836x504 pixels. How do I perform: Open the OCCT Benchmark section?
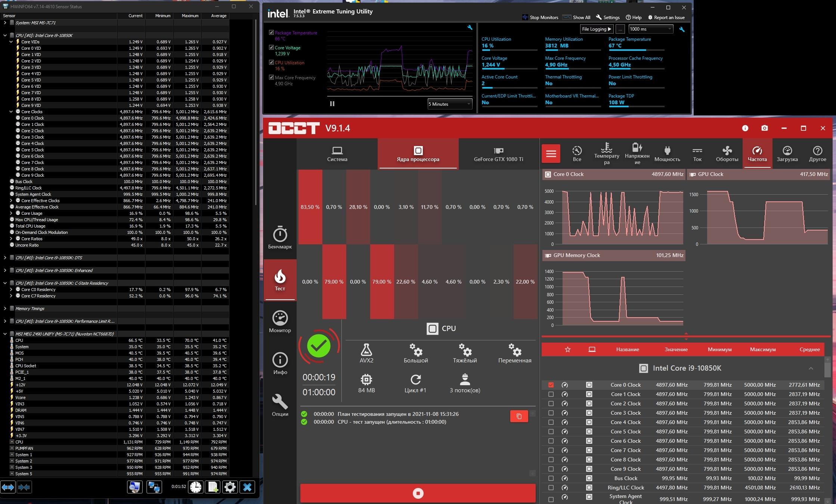(280, 238)
